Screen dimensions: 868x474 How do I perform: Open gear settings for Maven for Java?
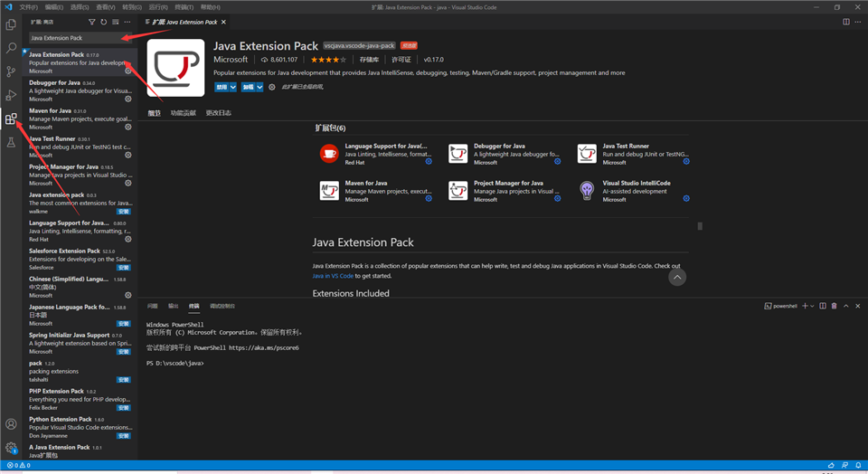[x=127, y=127]
